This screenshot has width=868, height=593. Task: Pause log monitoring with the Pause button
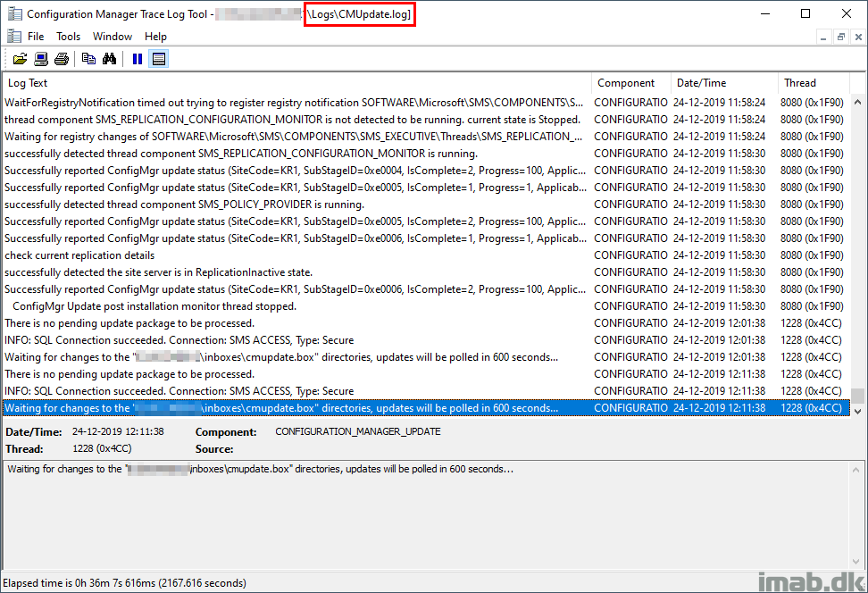point(138,59)
